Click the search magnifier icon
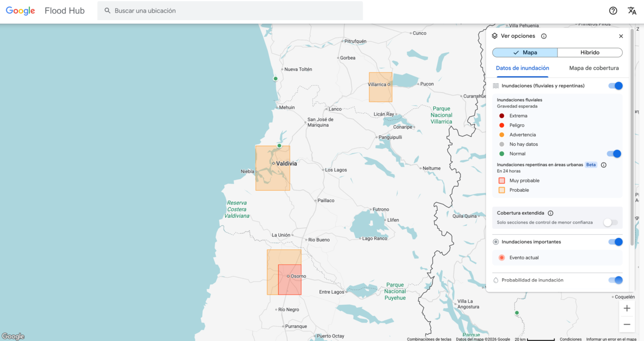 107,11
